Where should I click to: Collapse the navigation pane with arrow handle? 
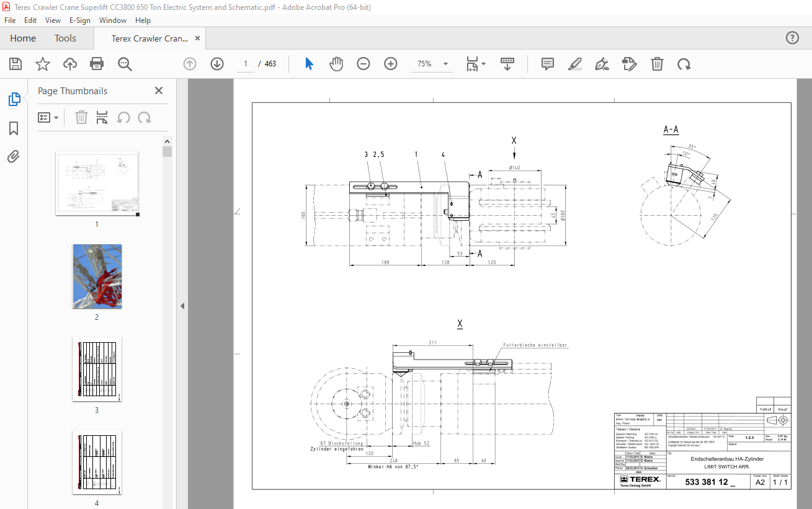pyautogui.click(x=182, y=306)
